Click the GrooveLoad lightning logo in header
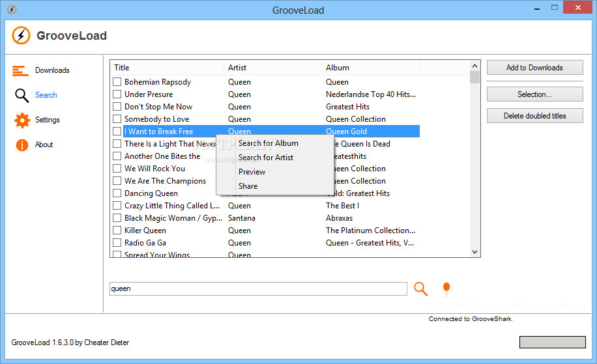Viewport: 597px width, 364px height. 21,35
